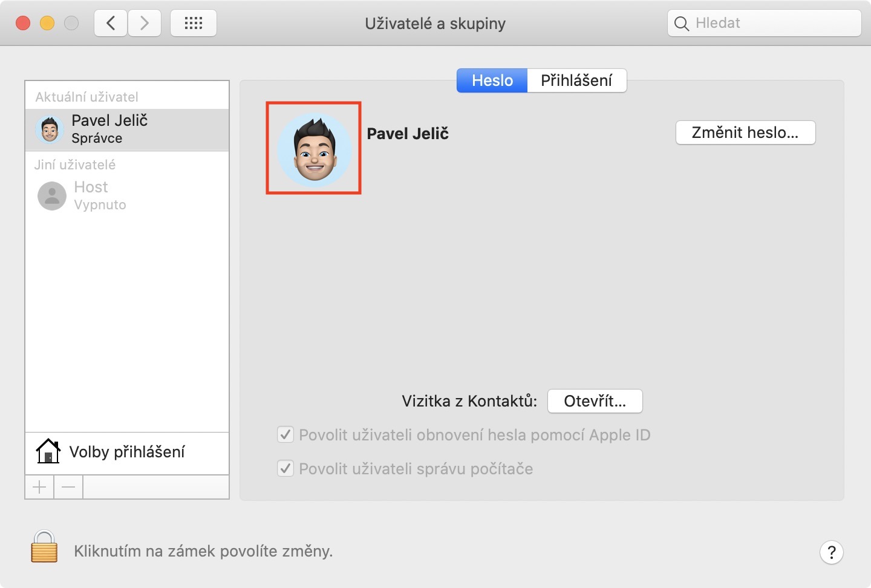Click Pavel Jelič's large profile picture
The height and width of the screenshot is (588, 871).
(x=314, y=148)
